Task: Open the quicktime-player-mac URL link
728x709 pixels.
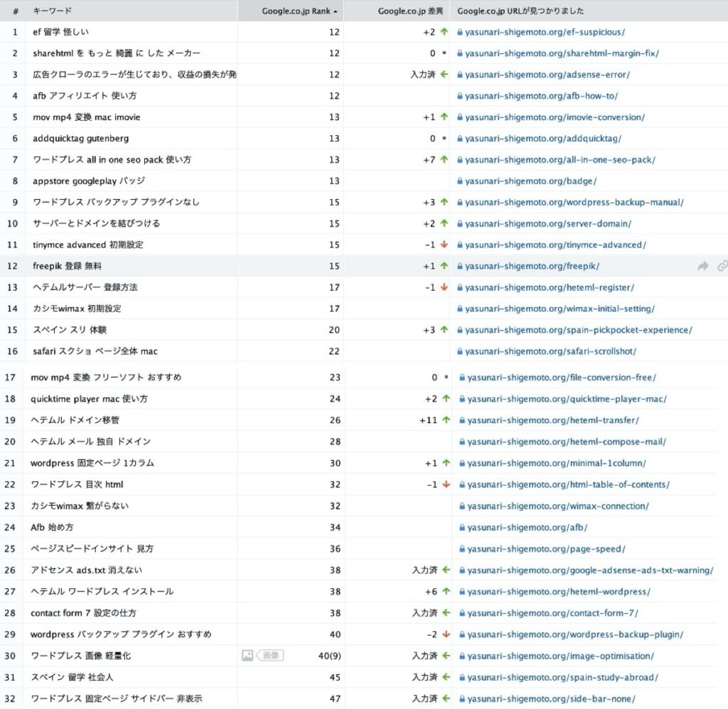Action: tap(567, 399)
